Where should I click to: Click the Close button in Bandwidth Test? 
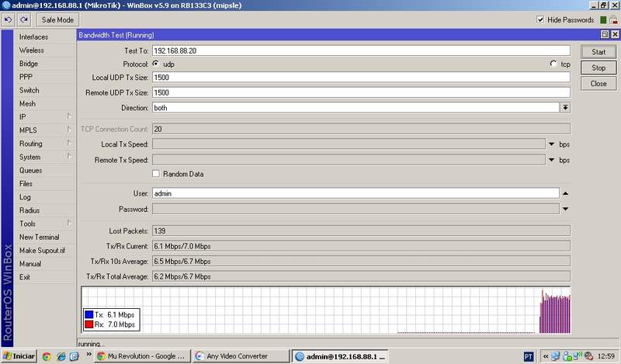point(598,84)
